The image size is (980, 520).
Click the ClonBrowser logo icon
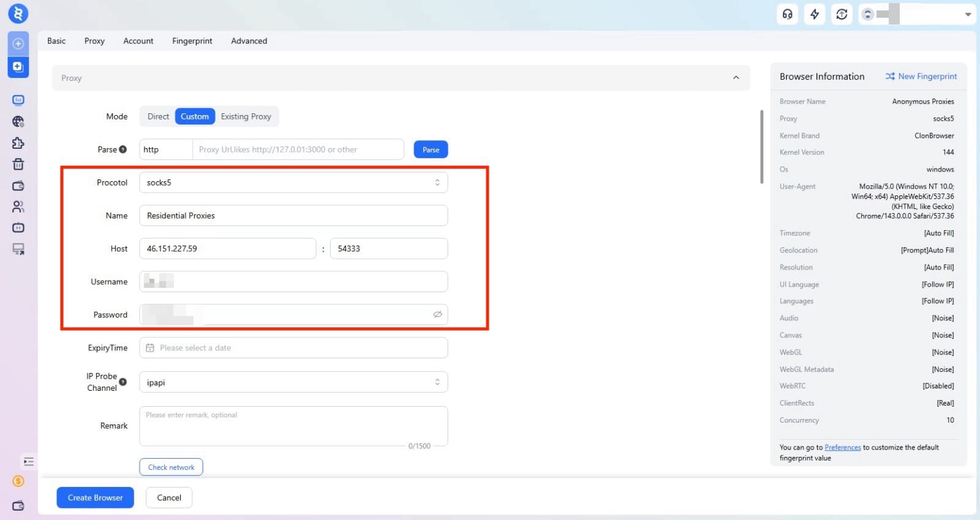click(18, 13)
